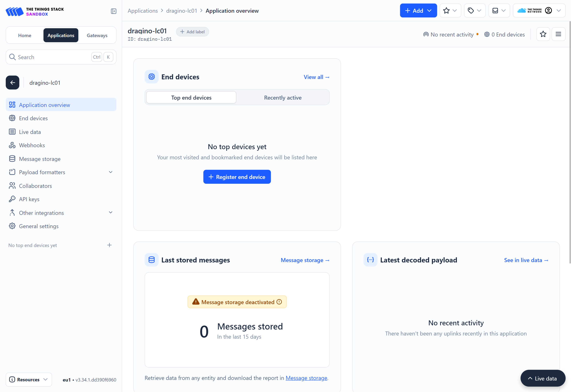The image size is (571, 392).
Task: Toggle the Live data panel at the bottom
Action: pos(542,378)
